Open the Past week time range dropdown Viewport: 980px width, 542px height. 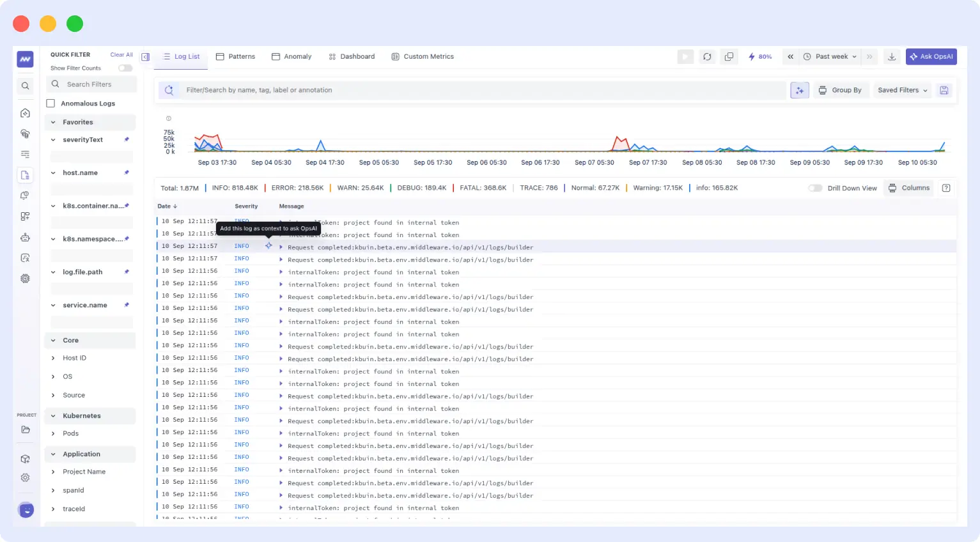pos(830,57)
